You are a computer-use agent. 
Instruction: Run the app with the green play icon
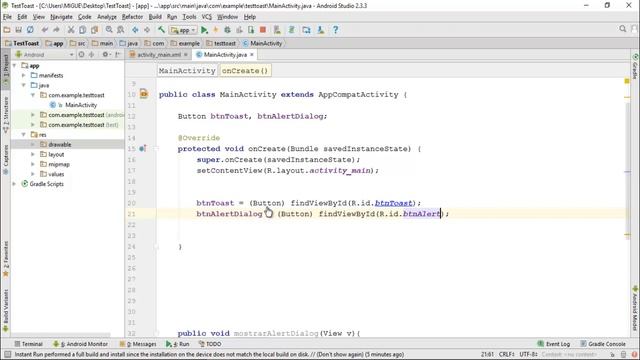tap(204, 30)
